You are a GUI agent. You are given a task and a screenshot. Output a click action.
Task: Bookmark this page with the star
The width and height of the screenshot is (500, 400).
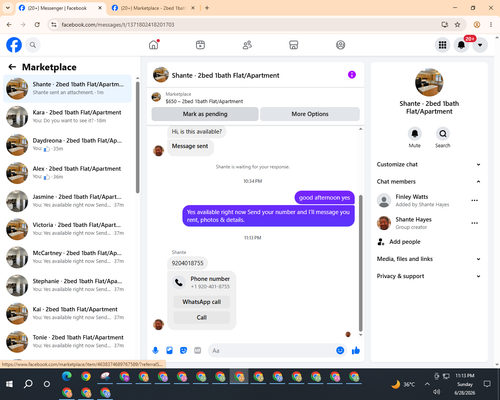(457, 25)
